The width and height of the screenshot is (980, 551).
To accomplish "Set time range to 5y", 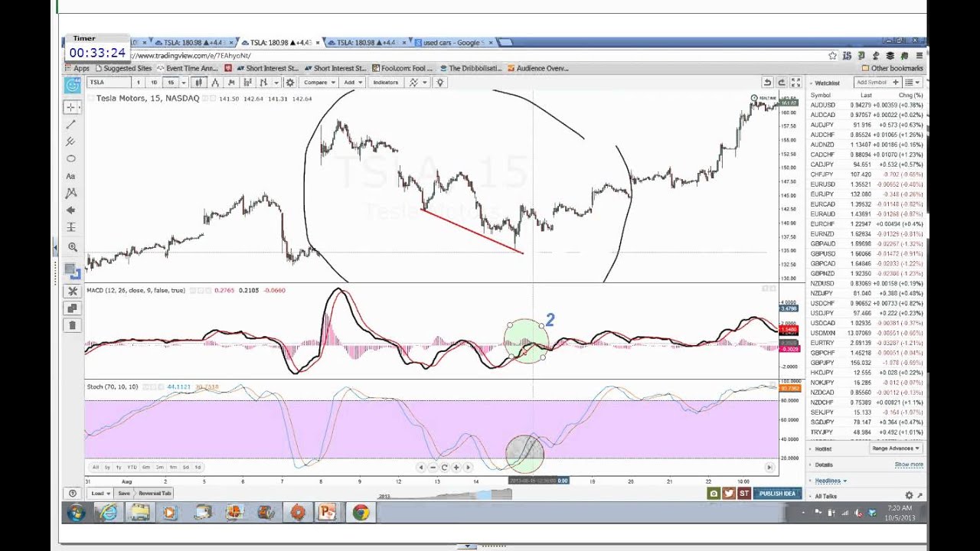I will tap(107, 467).
